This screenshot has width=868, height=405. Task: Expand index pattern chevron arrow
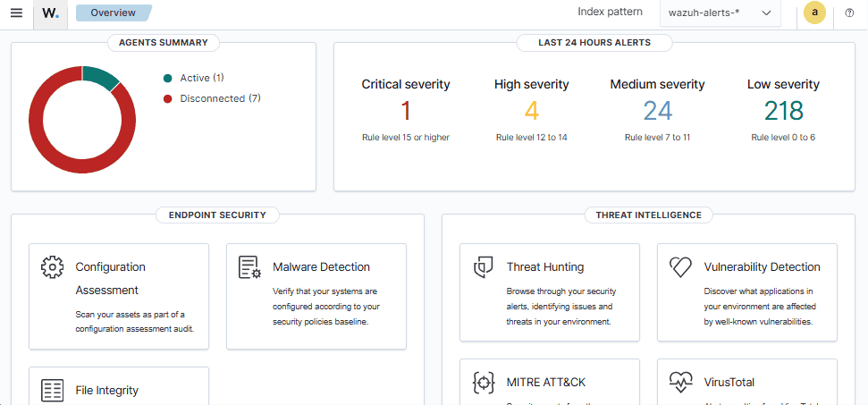click(767, 13)
